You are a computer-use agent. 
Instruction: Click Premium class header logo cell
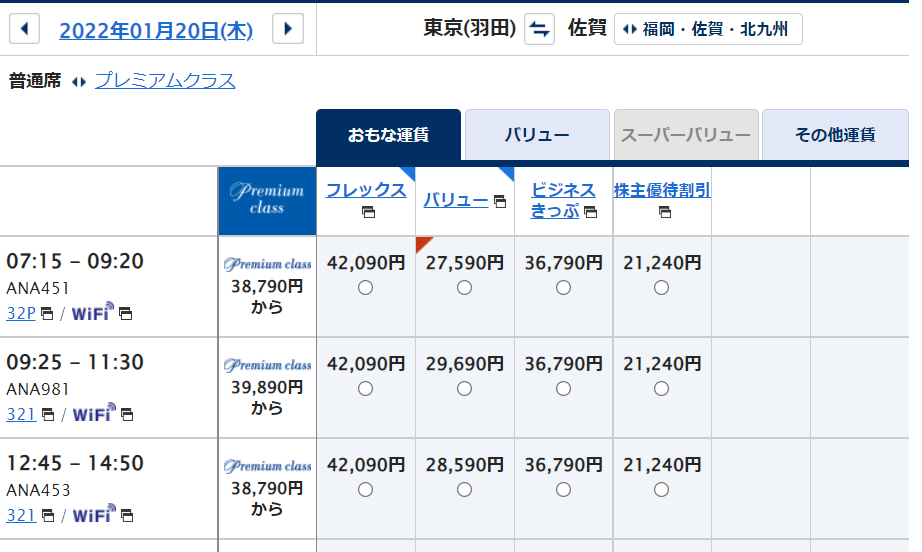tap(267, 201)
